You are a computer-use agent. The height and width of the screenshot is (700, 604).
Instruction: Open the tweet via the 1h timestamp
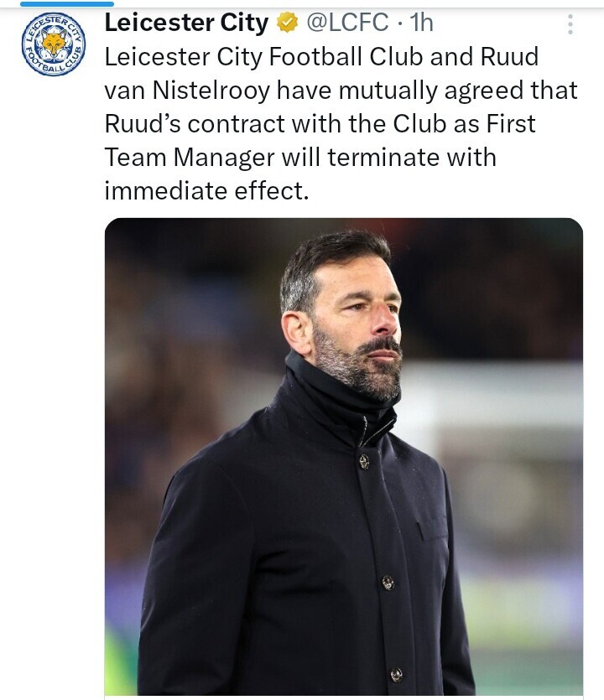click(x=422, y=23)
